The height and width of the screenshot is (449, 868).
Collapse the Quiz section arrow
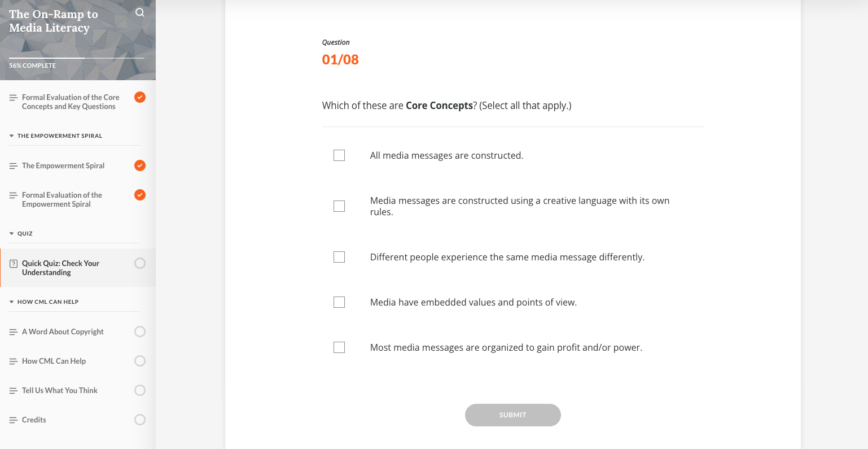[x=12, y=234]
